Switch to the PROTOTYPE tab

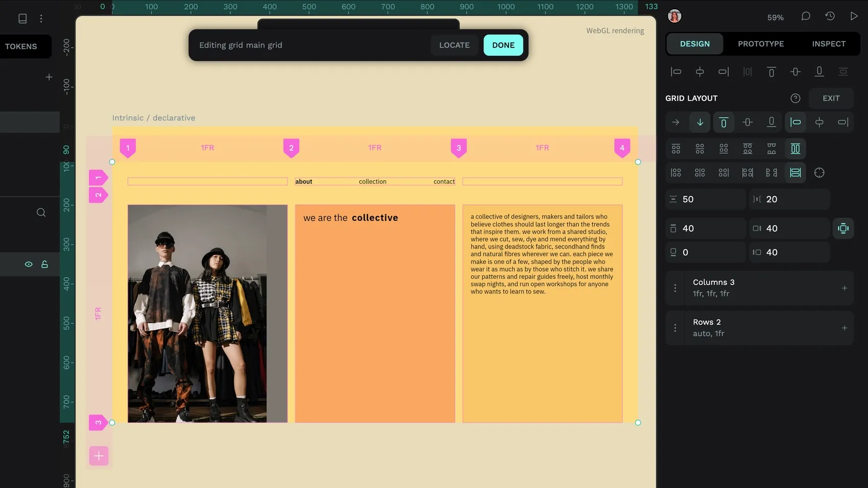761,44
